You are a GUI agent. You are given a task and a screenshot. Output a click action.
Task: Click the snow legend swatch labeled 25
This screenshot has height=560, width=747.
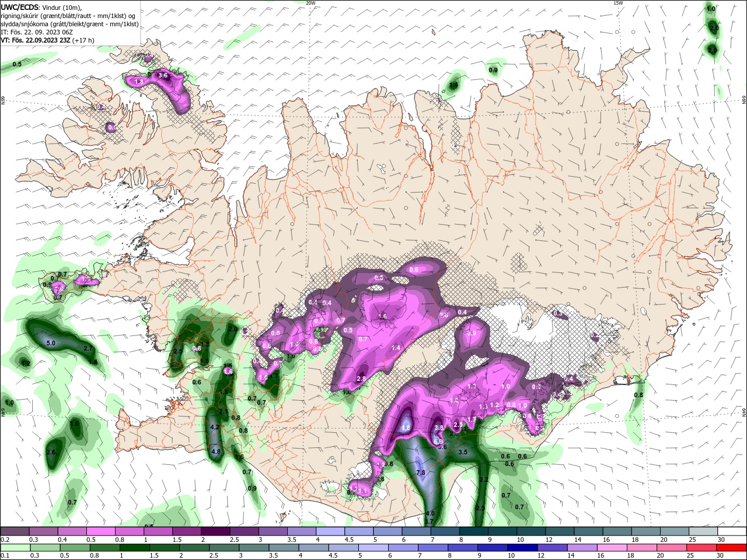coord(703,531)
